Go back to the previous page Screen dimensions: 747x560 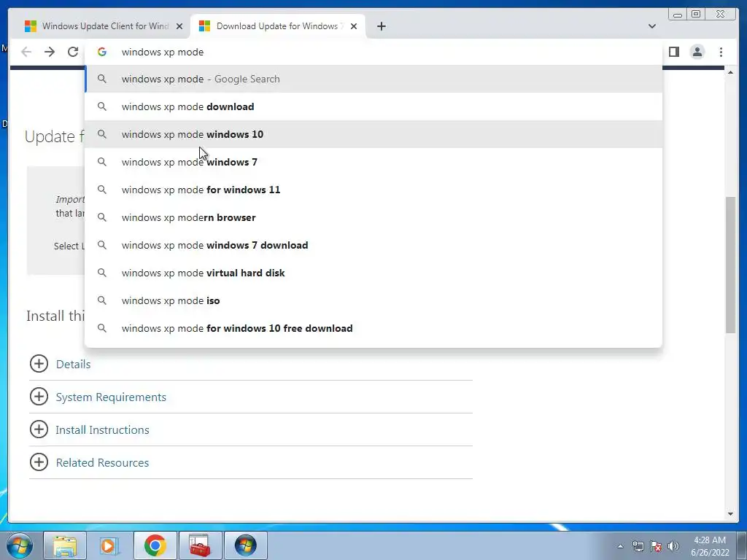tap(26, 52)
